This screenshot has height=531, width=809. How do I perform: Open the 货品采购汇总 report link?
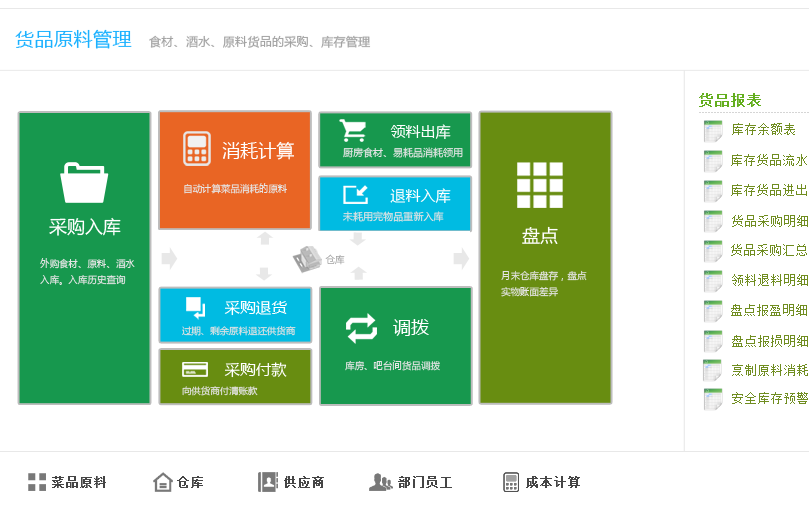point(769,250)
